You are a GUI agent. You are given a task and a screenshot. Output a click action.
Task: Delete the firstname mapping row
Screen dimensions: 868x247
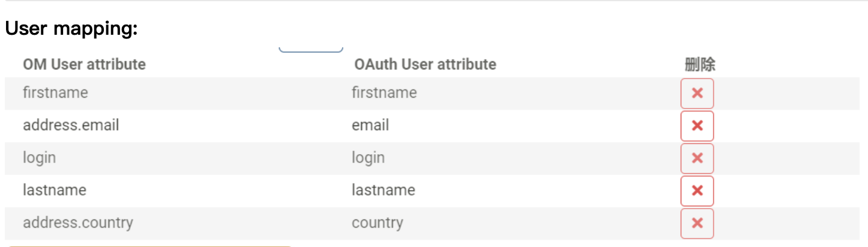697,94
